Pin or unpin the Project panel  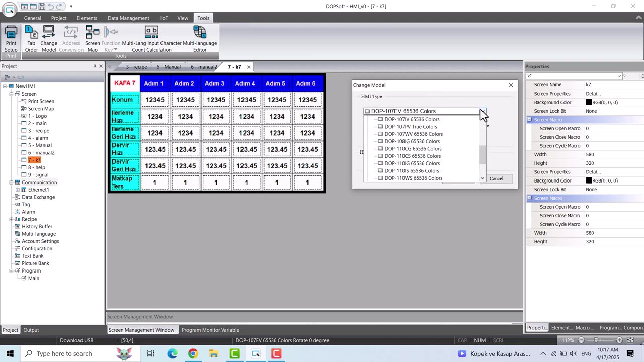(95, 66)
